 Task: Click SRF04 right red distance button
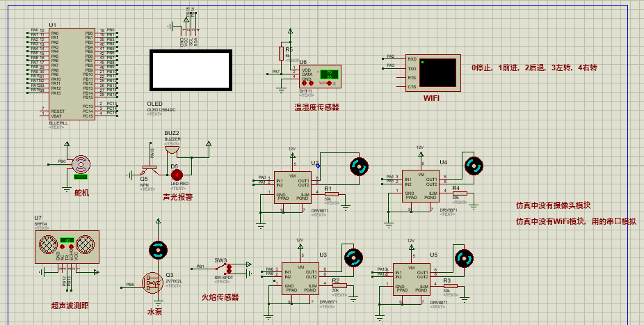tap(72, 247)
